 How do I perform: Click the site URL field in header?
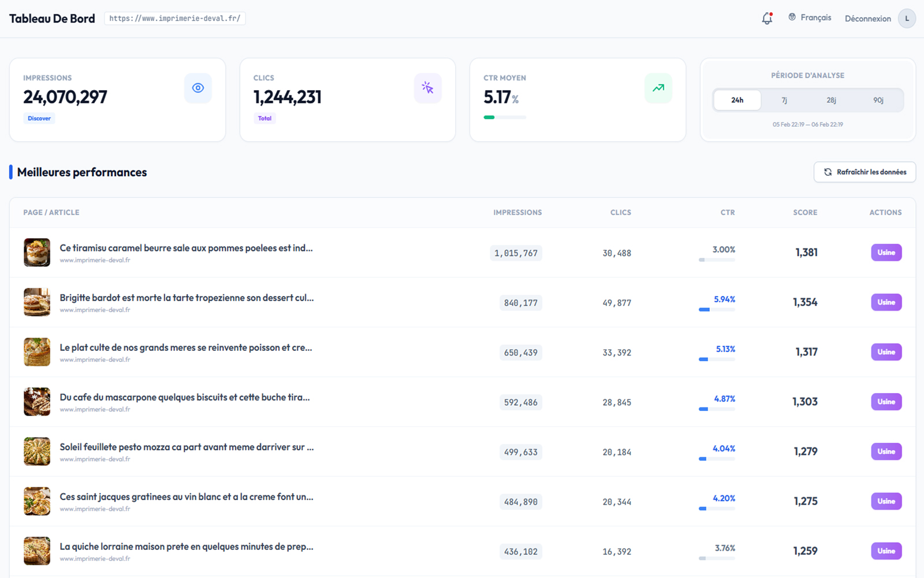[x=174, y=18]
